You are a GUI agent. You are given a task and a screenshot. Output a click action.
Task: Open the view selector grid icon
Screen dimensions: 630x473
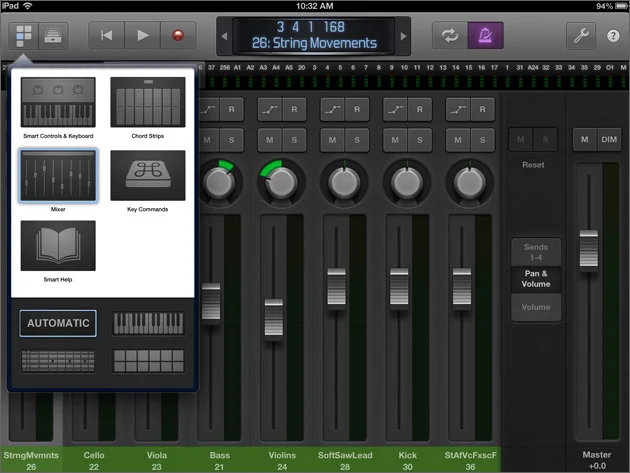point(24,36)
